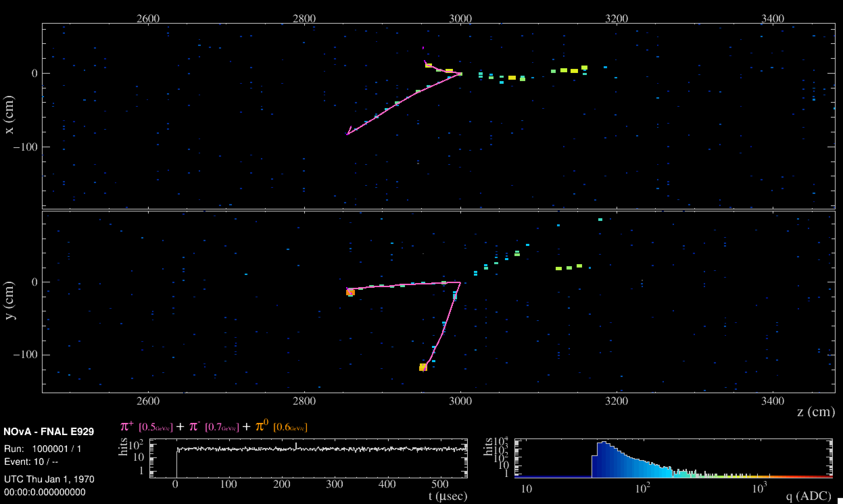Viewport: 843px width, 504px height.
Task: Click the track vertex in the x view
Action: tap(461, 73)
